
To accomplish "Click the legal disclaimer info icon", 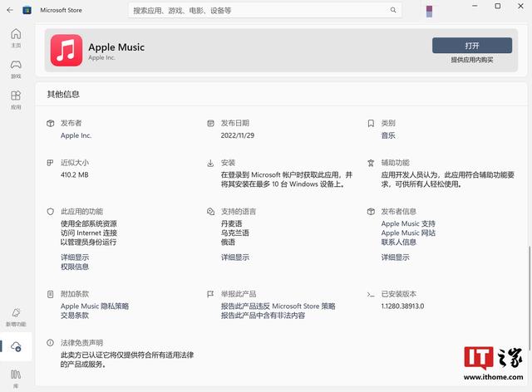I will coord(50,343).
